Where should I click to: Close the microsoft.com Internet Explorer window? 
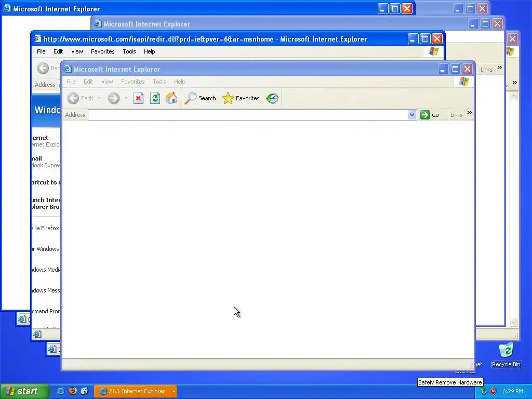point(437,39)
